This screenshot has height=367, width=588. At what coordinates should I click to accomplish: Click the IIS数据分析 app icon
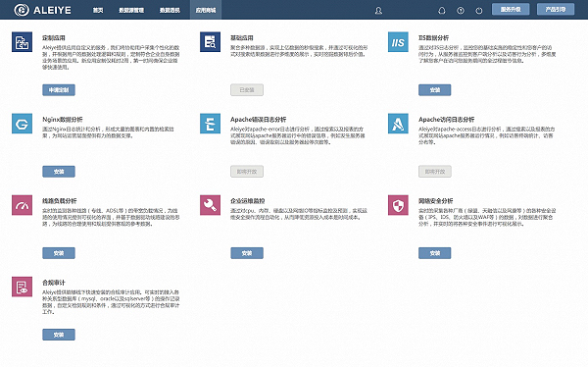pos(398,41)
